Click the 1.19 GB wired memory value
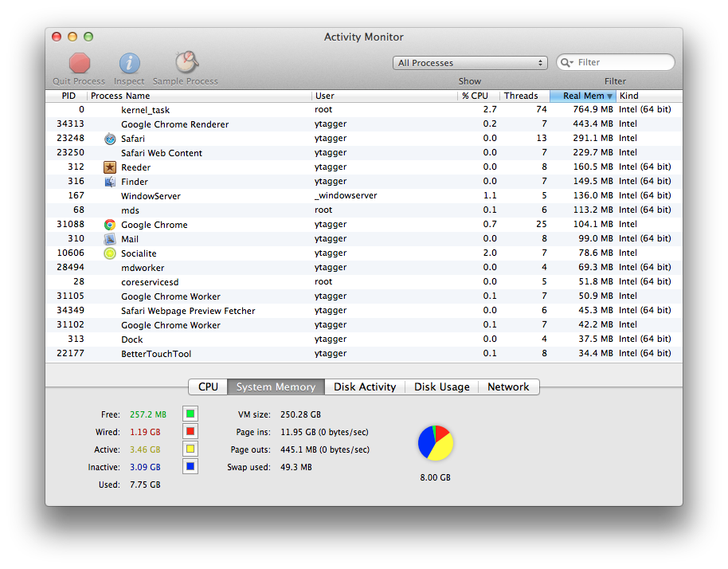728x569 pixels. pyautogui.click(x=145, y=432)
